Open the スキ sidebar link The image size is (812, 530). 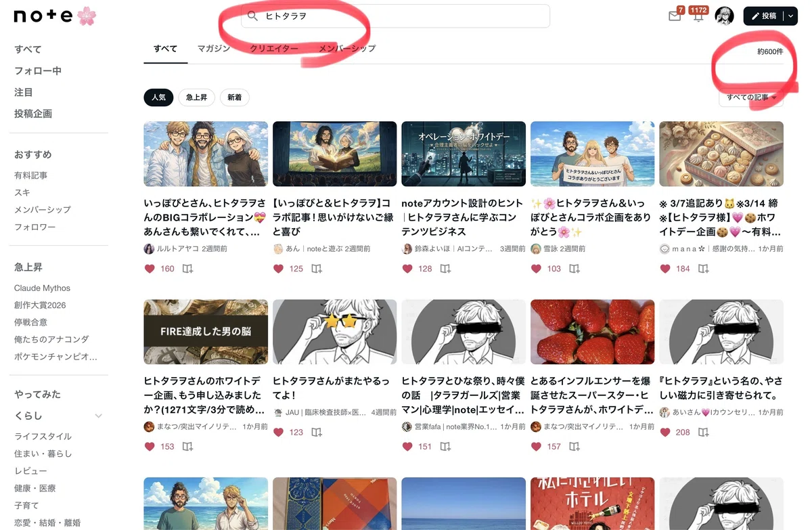(22, 193)
